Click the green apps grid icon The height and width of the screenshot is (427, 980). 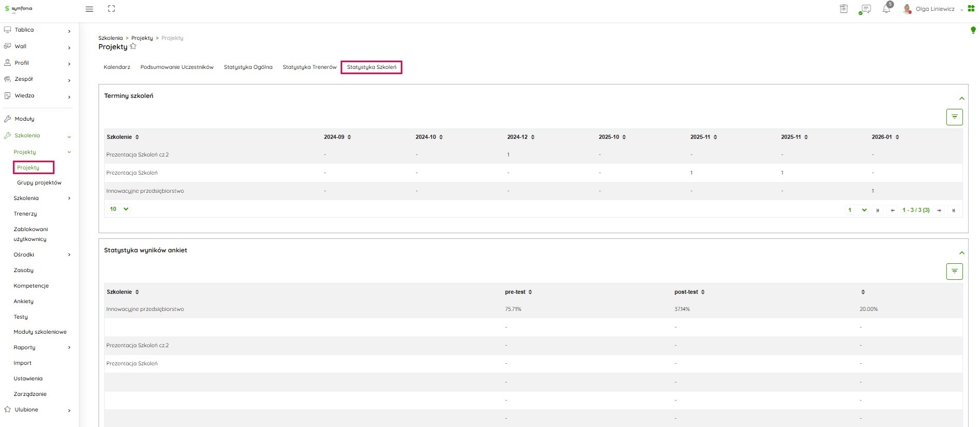971,9
